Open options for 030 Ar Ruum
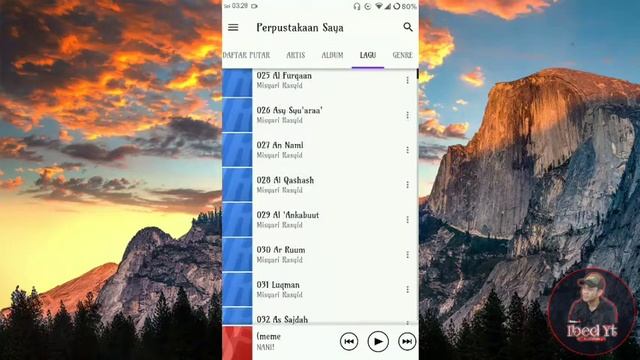The image size is (640, 360). [x=407, y=255]
